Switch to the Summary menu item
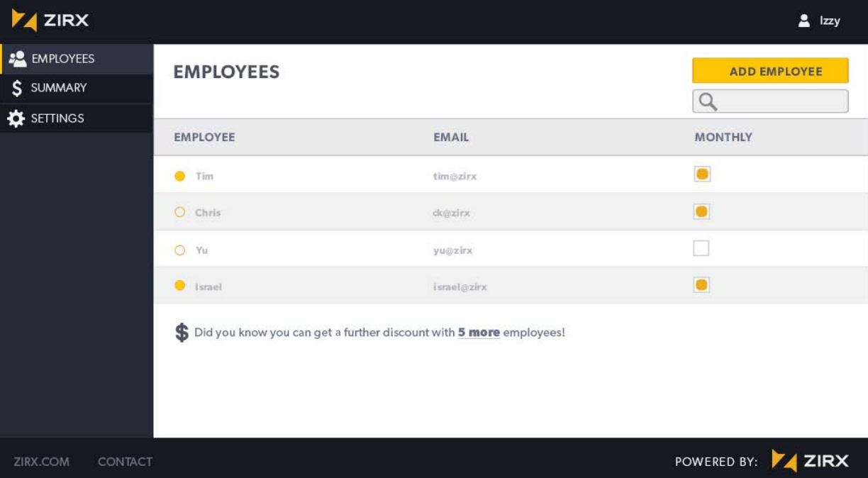 point(77,89)
